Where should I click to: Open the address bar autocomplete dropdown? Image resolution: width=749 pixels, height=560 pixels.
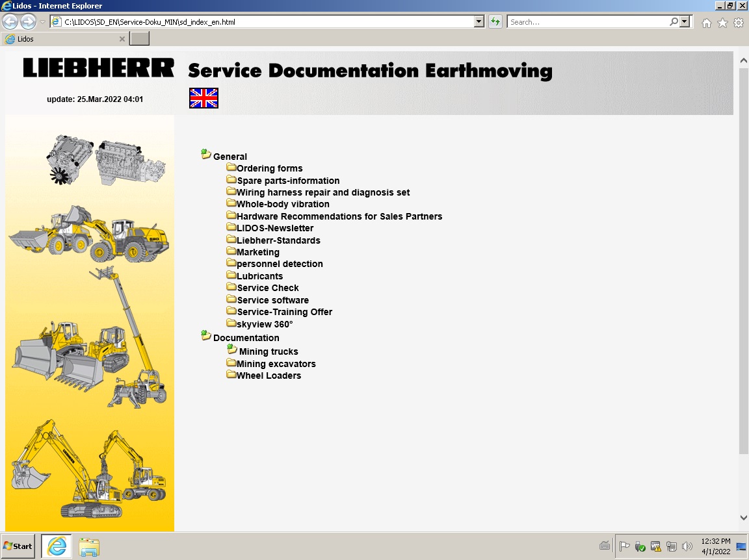tap(479, 22)
